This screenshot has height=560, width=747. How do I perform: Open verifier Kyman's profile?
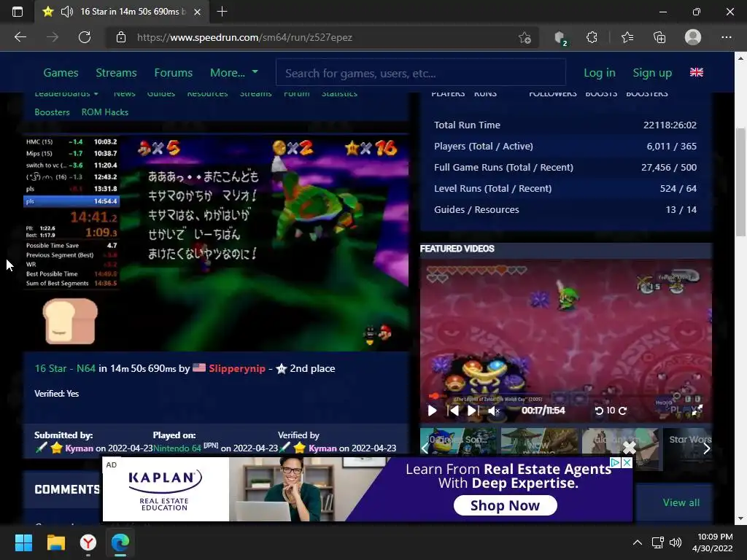pos(322,448)
